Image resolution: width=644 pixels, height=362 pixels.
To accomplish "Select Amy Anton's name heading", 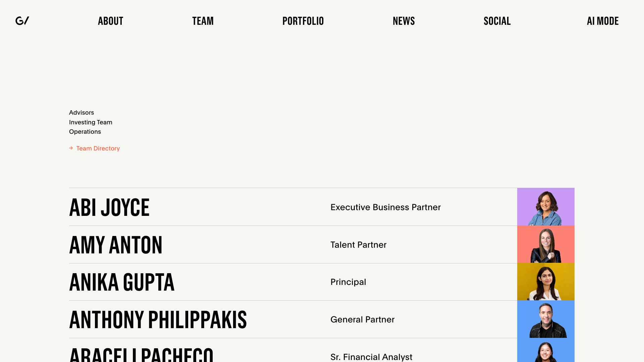I will (x=116, y=245).
